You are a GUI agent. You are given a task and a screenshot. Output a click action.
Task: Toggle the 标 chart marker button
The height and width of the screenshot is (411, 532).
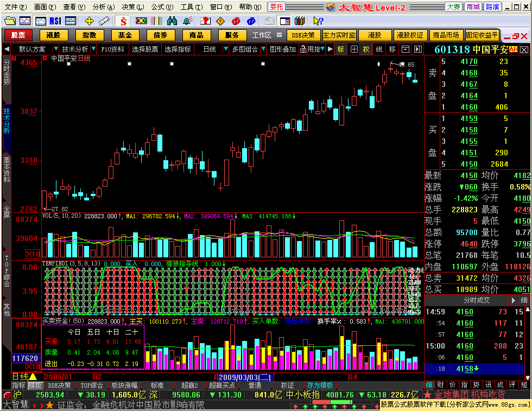(341, 49)
